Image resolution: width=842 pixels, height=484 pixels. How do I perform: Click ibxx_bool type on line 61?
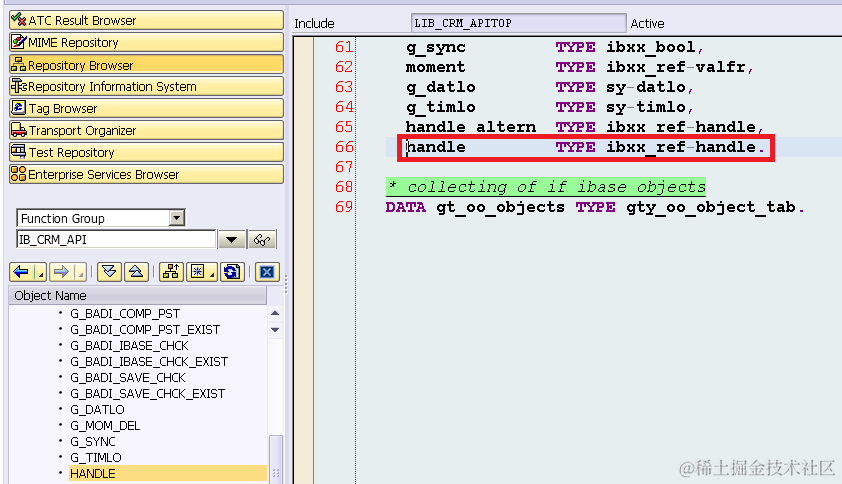click(651, 47)
